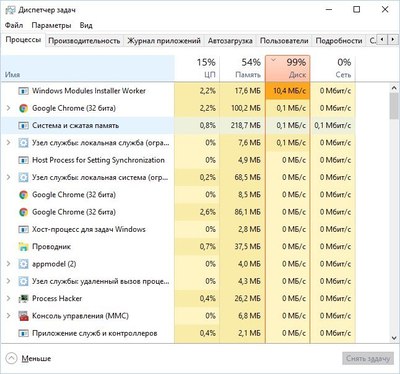
Task: Switch to the Журнал приложений tab
Action: (x=164, y=41)
